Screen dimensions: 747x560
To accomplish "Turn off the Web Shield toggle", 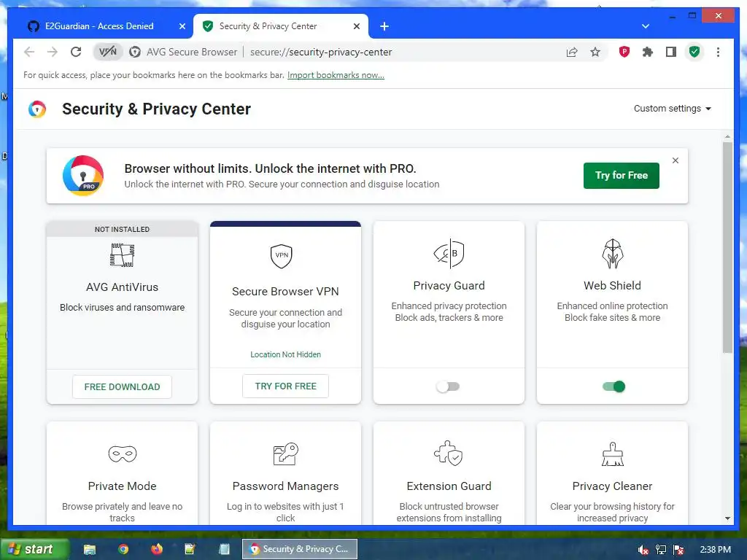I will pos(614,386).
